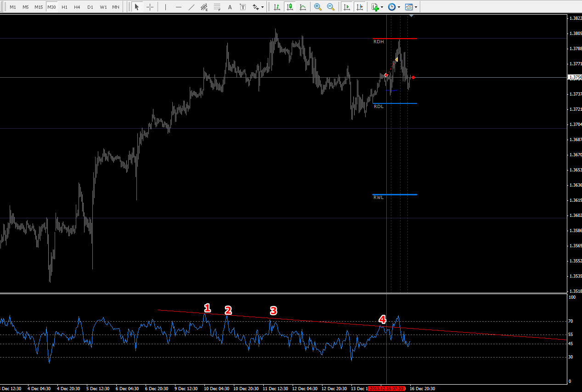Open the indicators list button
The image size is (582, 392).
click(375, 7)
